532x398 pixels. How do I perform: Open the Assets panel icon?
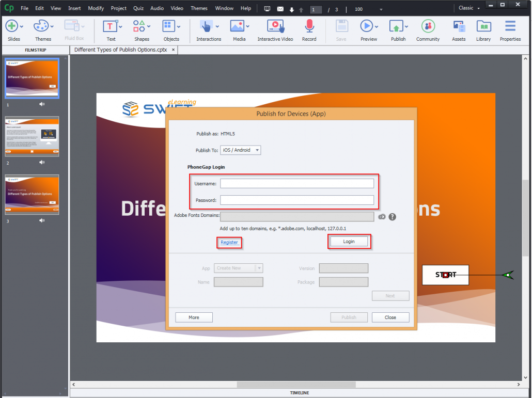click(459, 26)
